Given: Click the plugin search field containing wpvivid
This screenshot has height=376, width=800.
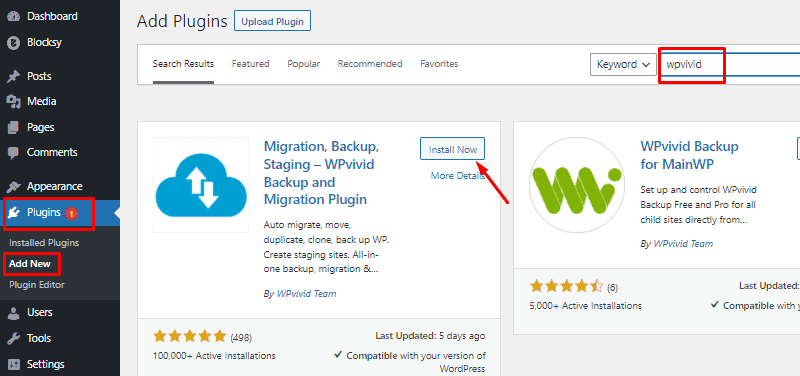Looking at the screenshot, I should 730,65.
